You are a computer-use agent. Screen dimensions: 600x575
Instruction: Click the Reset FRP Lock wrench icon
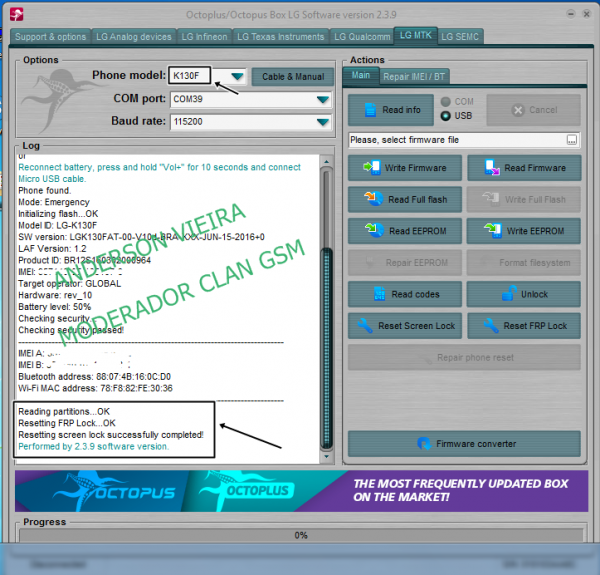(491, 326)
